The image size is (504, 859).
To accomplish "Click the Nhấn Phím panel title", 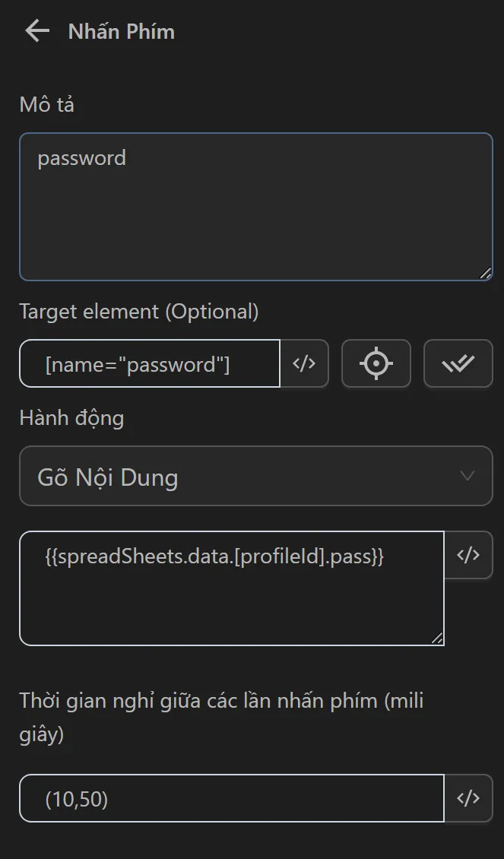I will tap(122, 32).
